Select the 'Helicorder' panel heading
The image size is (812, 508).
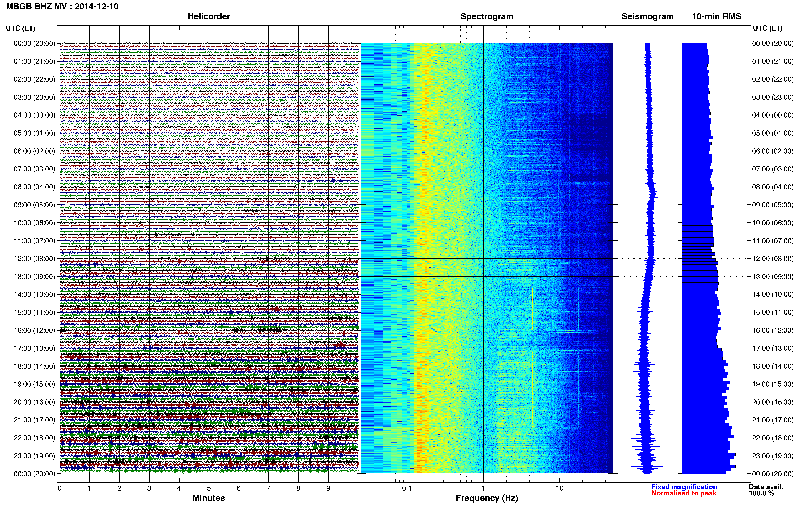(209, 16)
